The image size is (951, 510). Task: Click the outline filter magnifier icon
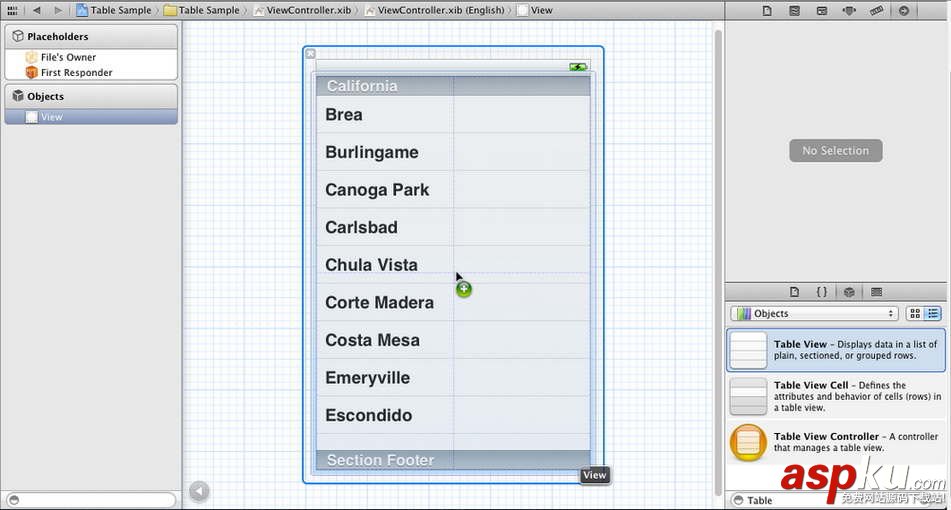coord(14,500)
